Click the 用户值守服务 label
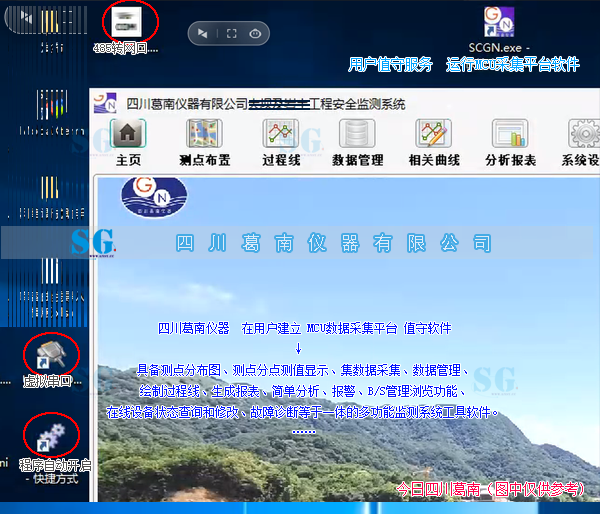This screenshot has width=600, height=514. coord(390,64)
